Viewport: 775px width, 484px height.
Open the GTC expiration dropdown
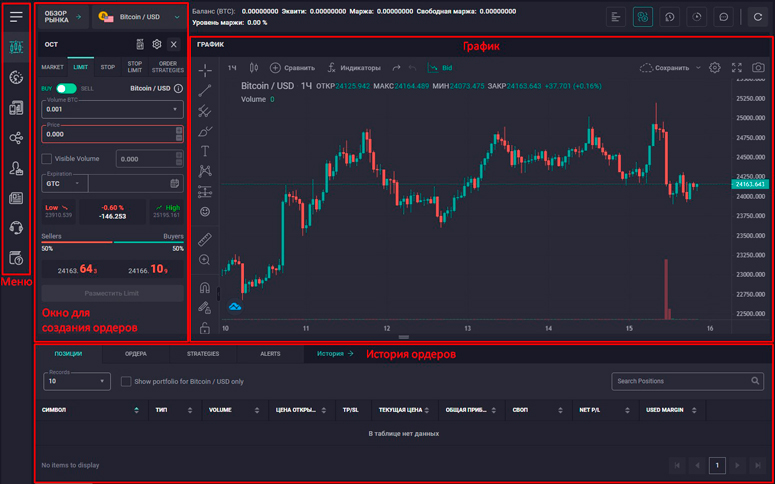(x=65, y=183)
